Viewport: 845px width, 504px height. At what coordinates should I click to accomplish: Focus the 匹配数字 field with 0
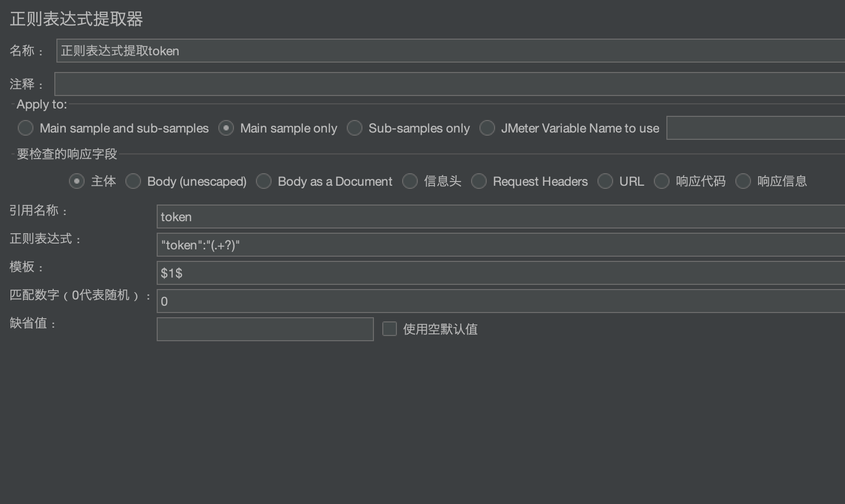pyautogui.click(x=500, y=301)
